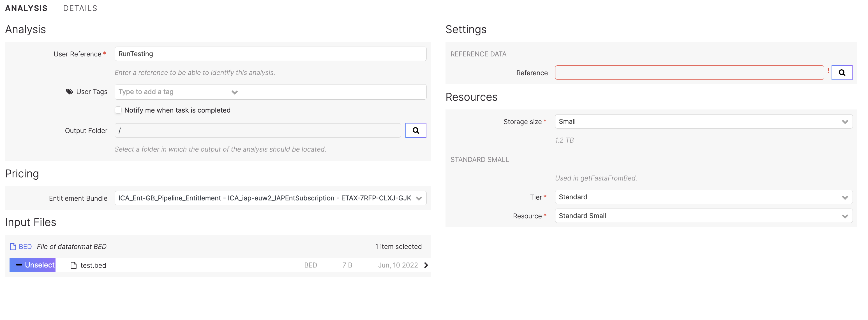Click the 'Used in getFastaFromBed.' note
The width and height of the screenshot is (868, 320).
[x=596, y=178]
